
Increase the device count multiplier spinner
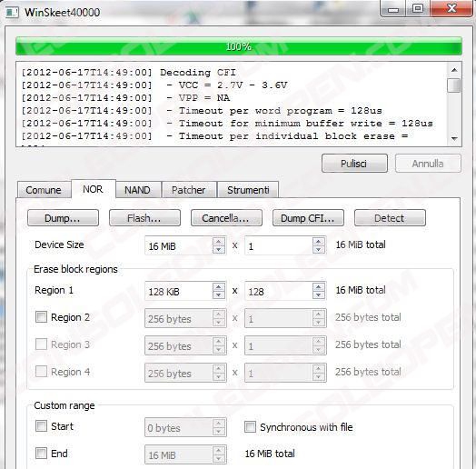click(x=319, y=242)
